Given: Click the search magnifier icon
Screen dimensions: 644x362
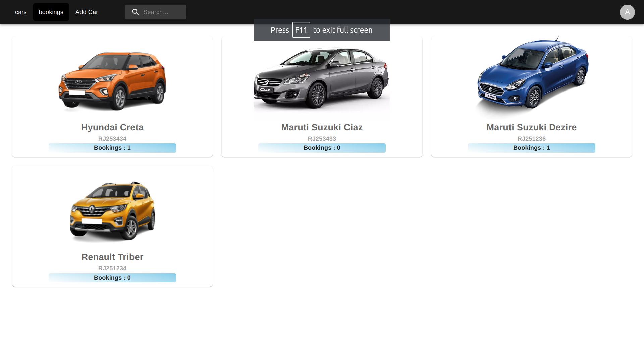Looking at the screenshot, I should coord(136,12).
